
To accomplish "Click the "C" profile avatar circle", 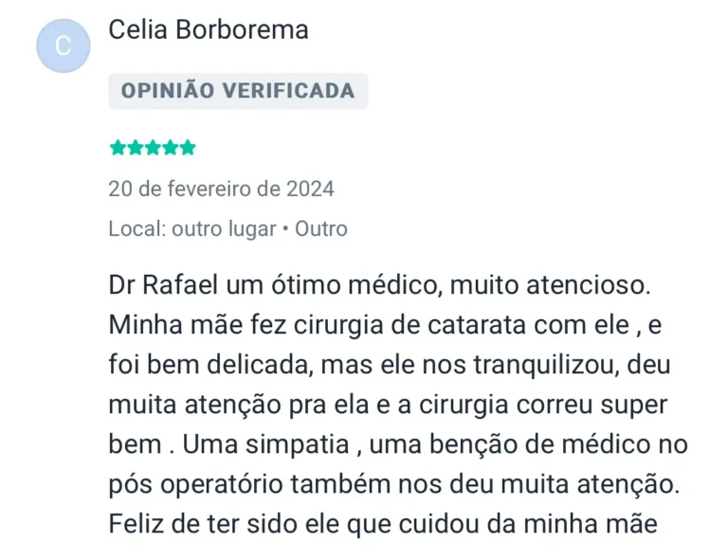I will 63,45.
